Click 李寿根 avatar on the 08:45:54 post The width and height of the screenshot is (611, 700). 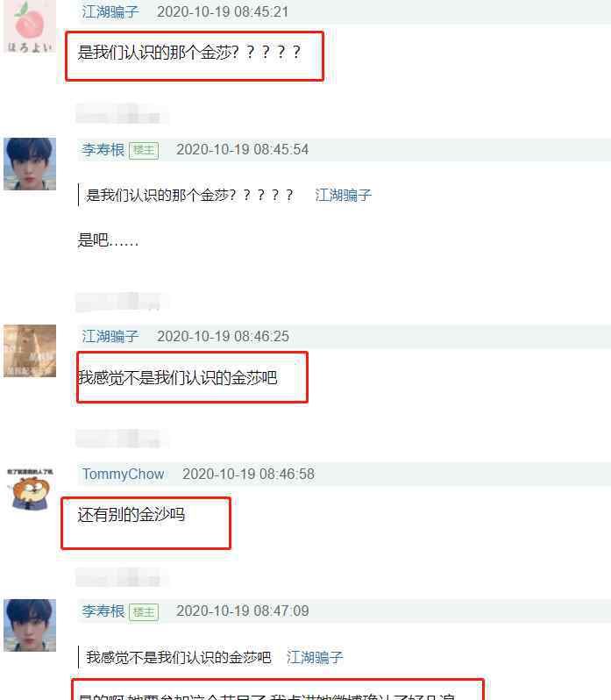pyautogui.click(x=30, y=164)
